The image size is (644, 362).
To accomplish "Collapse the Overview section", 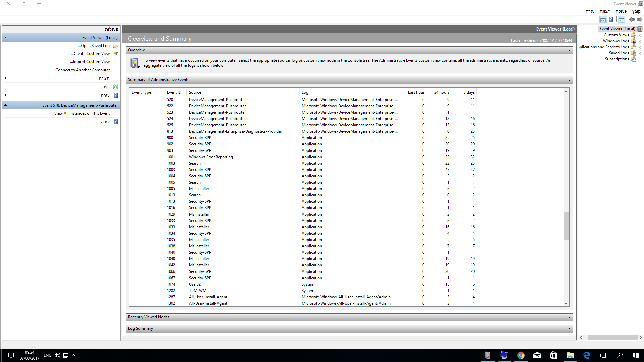I will 569,50.
